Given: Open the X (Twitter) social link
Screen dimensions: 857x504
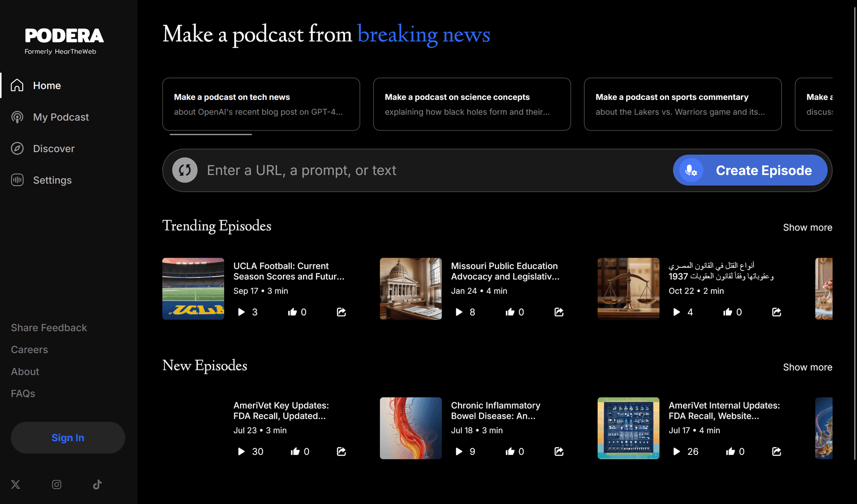Looking at the screenshot, I should point(16,485).
